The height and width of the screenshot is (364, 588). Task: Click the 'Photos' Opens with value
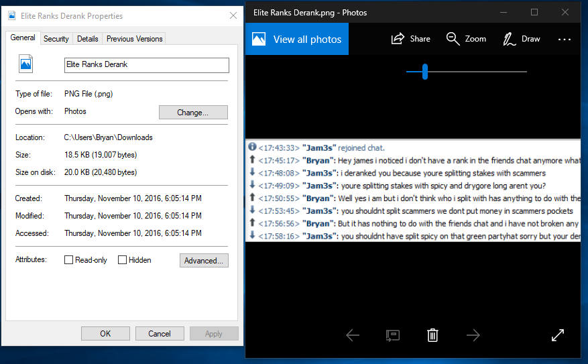pyautogui.click(x=75, y=111)
